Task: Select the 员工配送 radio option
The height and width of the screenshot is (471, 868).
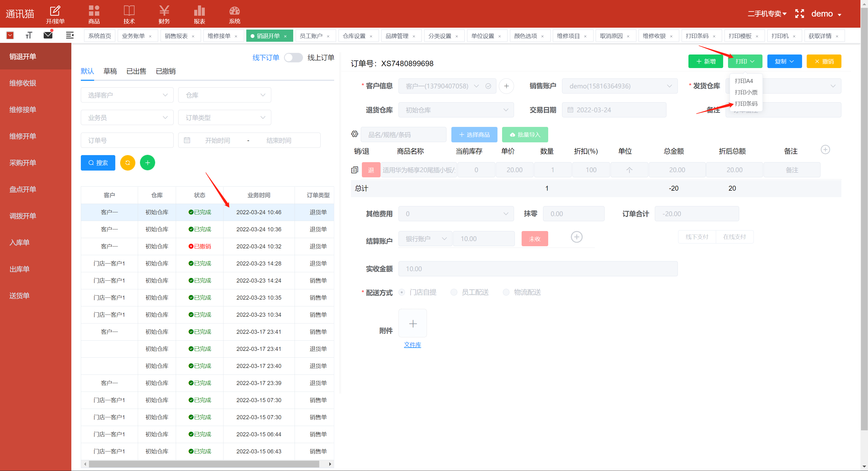Action: click(454, 292)
